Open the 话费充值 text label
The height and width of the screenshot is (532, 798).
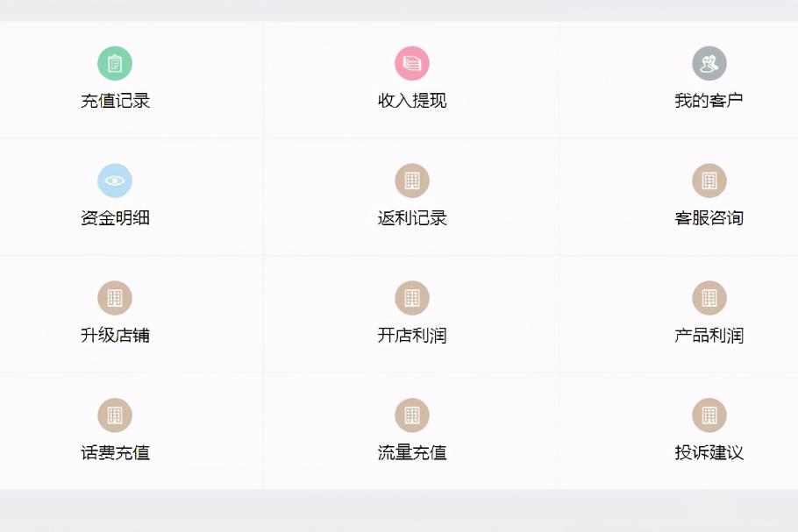point(115,452)
